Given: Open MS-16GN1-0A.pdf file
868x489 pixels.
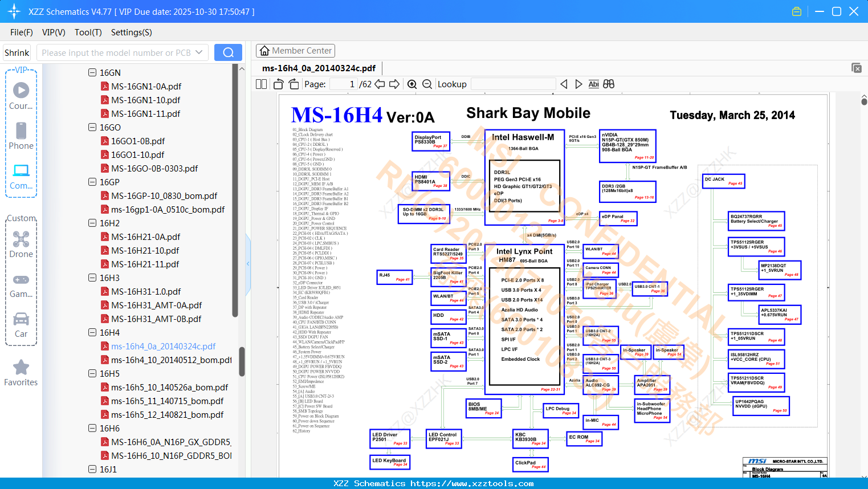Looking at the screenshot, I should point(146,87).
